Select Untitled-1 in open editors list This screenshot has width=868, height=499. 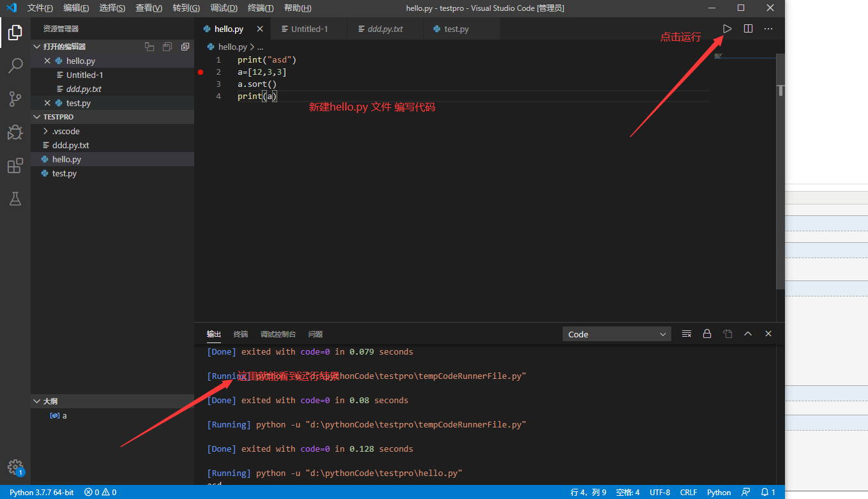[112, 75]
